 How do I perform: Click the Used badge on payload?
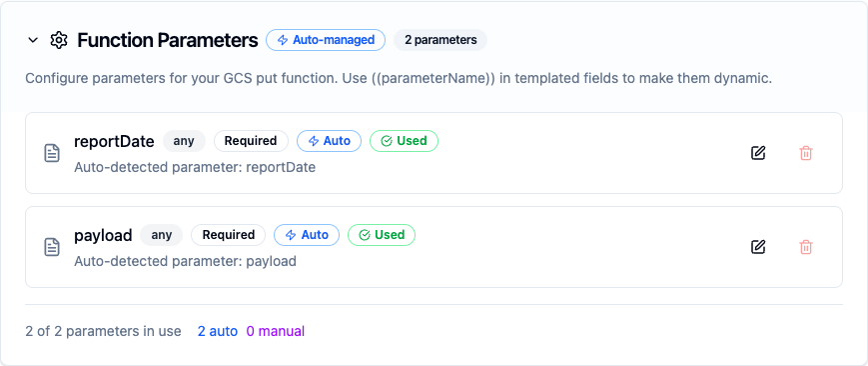(x=382, y=235)
